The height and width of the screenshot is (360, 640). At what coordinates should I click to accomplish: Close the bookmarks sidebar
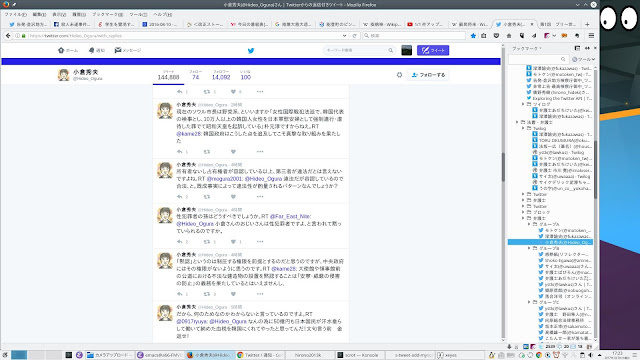click(595, 48)
